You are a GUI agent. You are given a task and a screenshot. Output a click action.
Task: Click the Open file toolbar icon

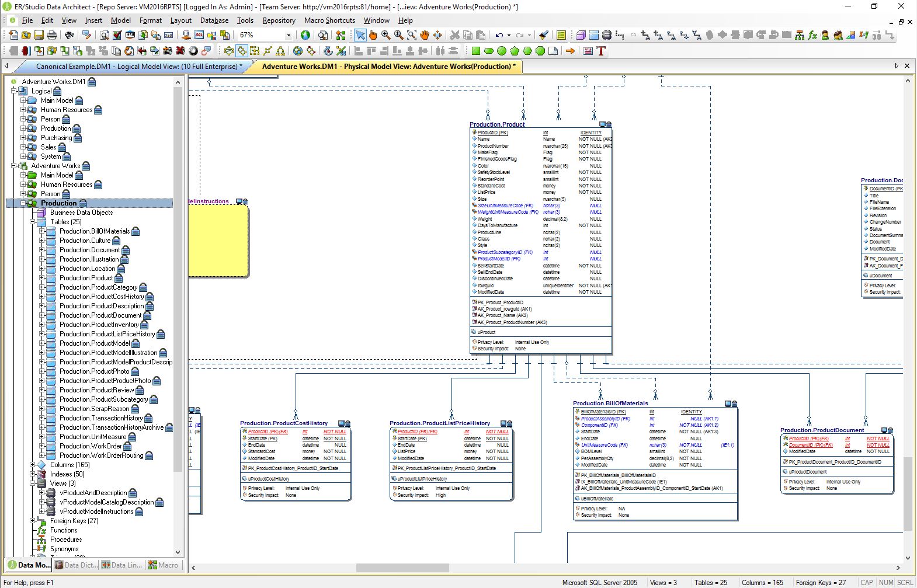(26, 36)
